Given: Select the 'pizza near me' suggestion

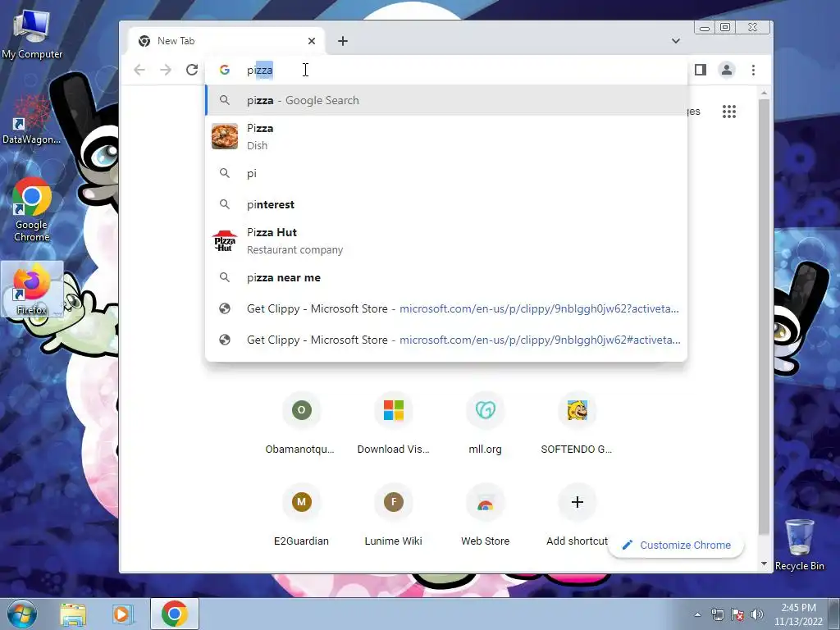Looking at the screenshot, I should [x=445, y=277].
